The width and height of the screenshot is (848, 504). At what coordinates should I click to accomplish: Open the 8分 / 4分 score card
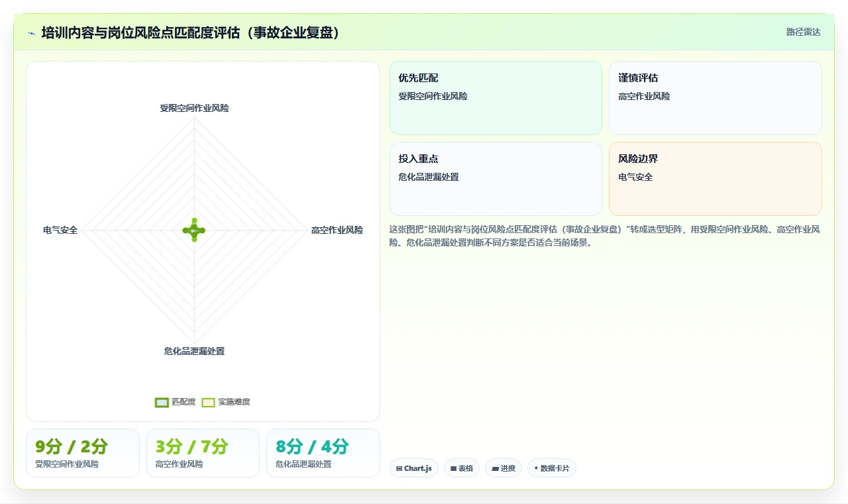pyautogui.click(x=323, y=453)
